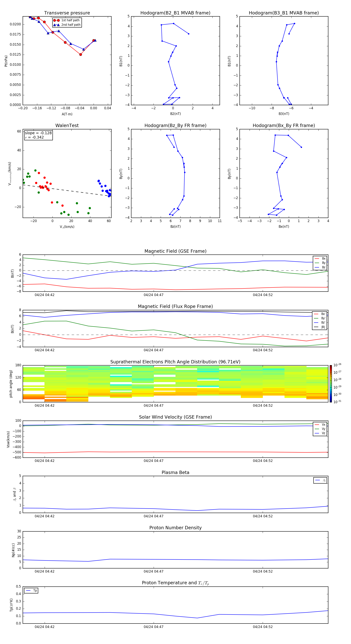Click the 'Bz' legend entry in GSE plot

click(x=320, y=267)
